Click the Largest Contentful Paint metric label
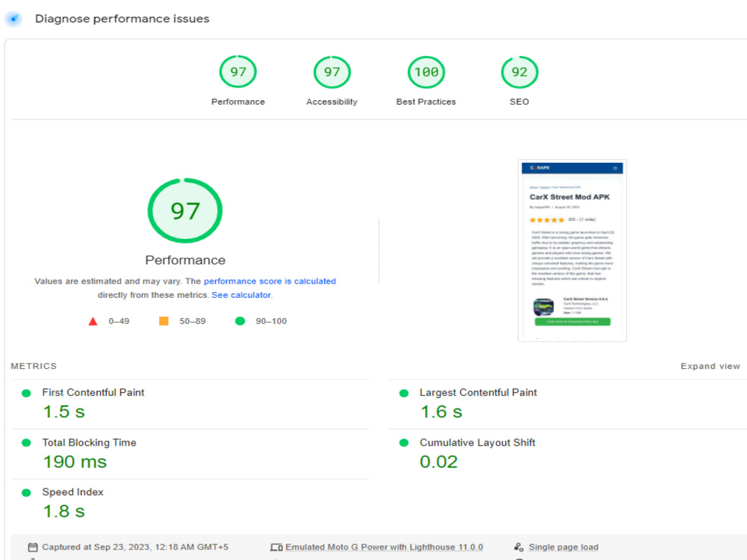747x560 pixels. click(x=478, y=393)
